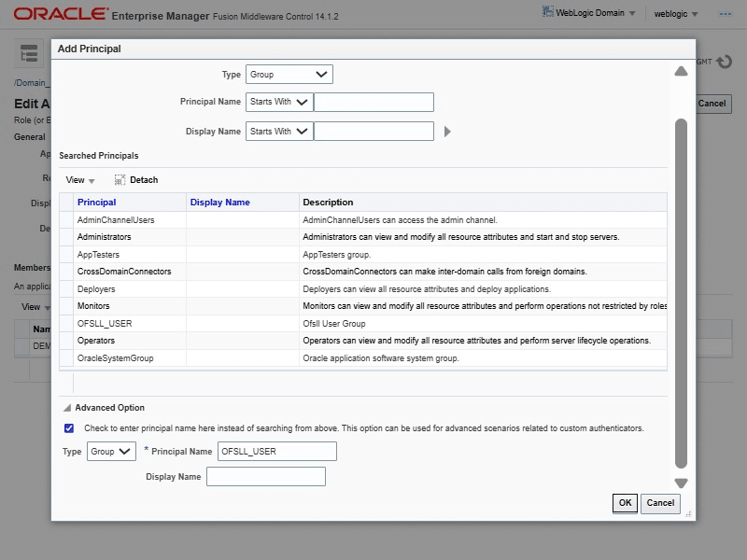
Task: Open the Type Group dropdown at top
Action: (x=289, y=75)
